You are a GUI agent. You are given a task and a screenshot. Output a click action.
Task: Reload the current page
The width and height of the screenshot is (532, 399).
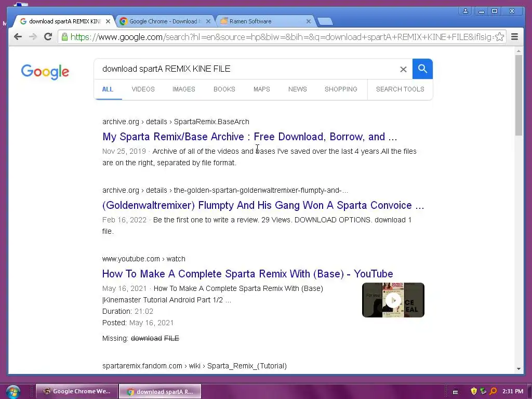48,37
